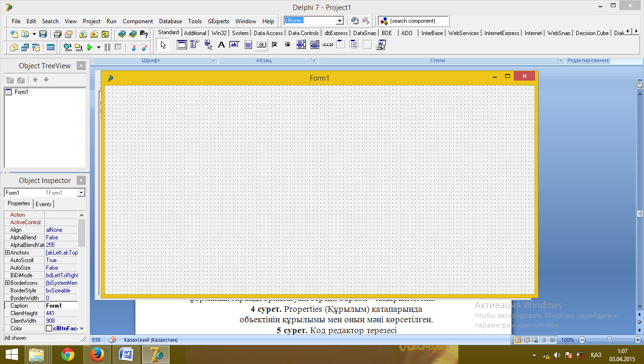644x364 pixels.
Task: Click the Trace Into debug icon
Action: pyautogui.click(x=133, y=47)
